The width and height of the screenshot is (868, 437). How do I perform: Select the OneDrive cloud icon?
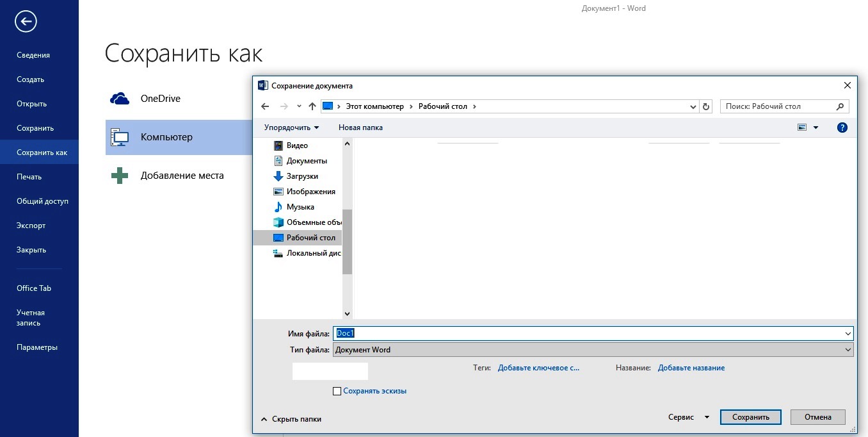(x=120, y=99)
